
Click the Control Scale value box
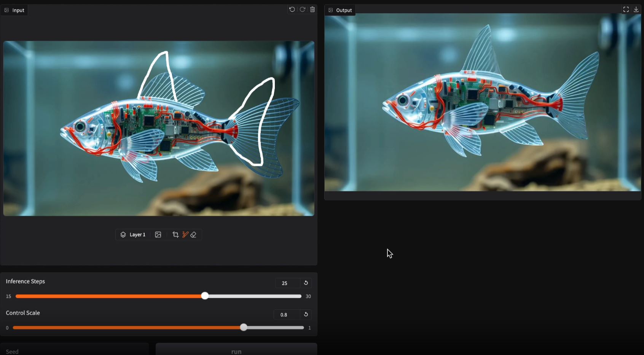286,315
